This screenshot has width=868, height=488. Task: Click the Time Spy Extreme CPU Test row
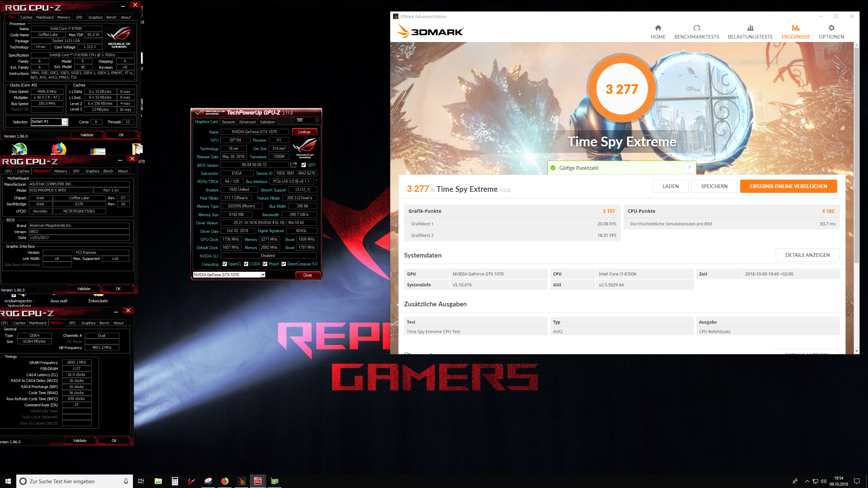coord(622,331)
